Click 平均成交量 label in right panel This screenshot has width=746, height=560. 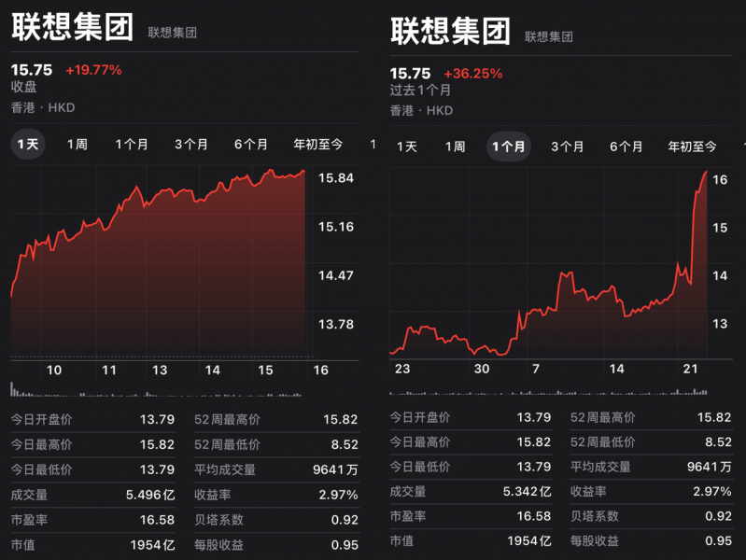tap(600, 468)
